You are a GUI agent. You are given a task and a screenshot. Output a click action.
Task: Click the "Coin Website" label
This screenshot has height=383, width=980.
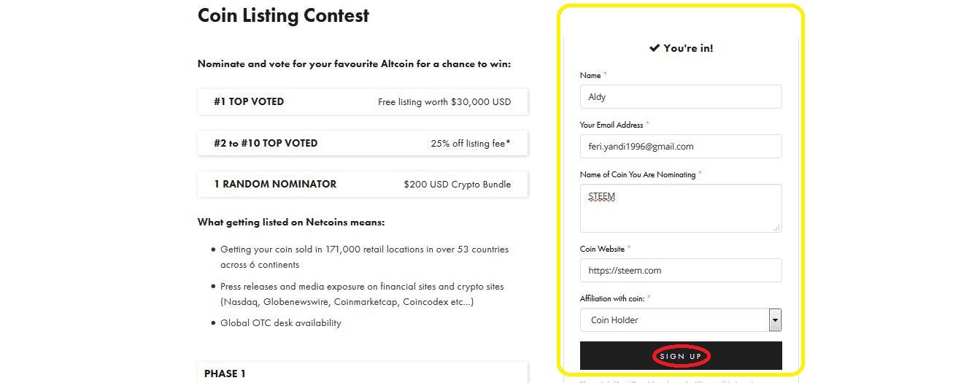pos(603,249)
